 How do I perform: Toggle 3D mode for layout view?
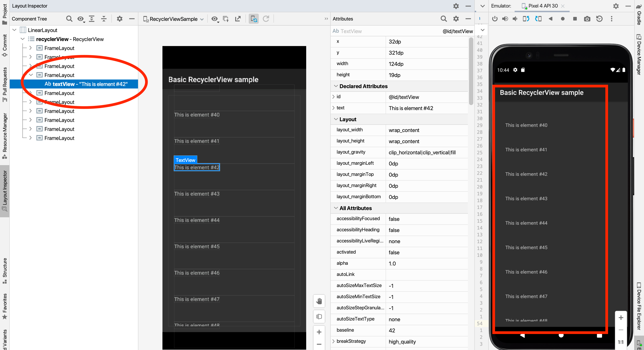pos(319,317)
